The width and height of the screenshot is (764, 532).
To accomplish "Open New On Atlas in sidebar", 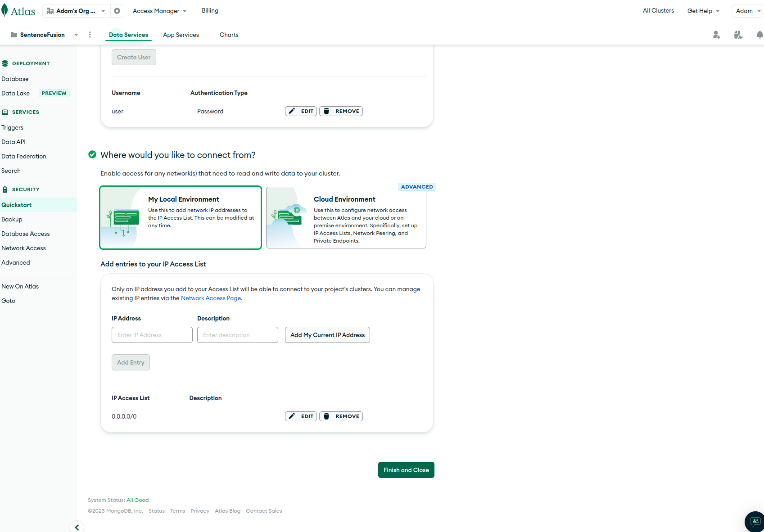I will click(20, 286).
